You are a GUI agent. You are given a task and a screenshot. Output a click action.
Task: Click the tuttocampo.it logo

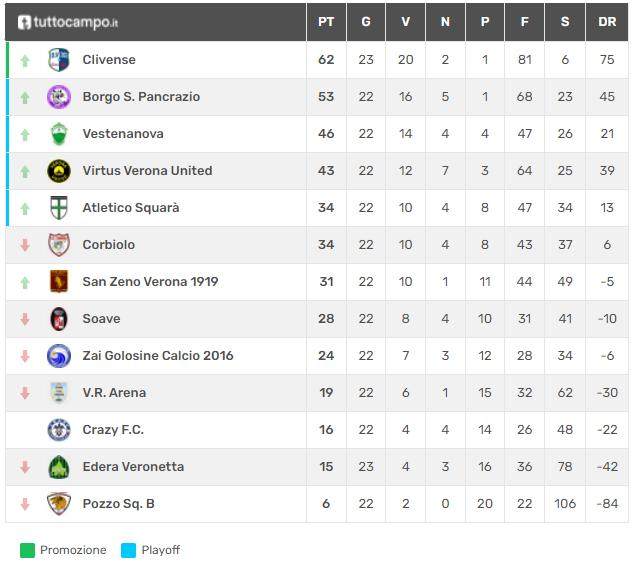click(x=68, y=22)
